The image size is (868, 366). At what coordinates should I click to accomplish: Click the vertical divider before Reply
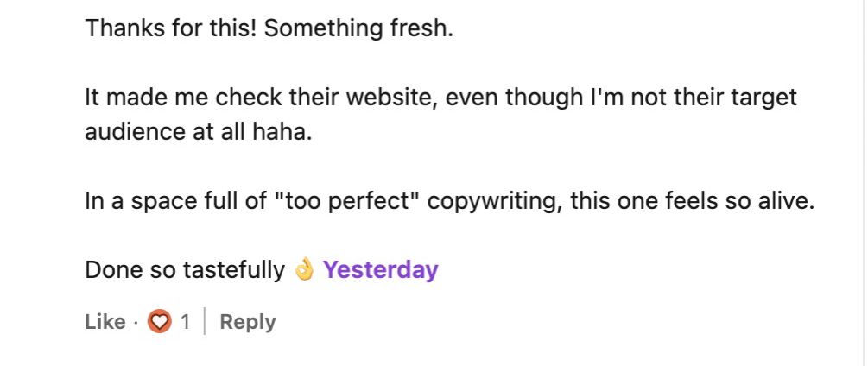pos(205,322)
